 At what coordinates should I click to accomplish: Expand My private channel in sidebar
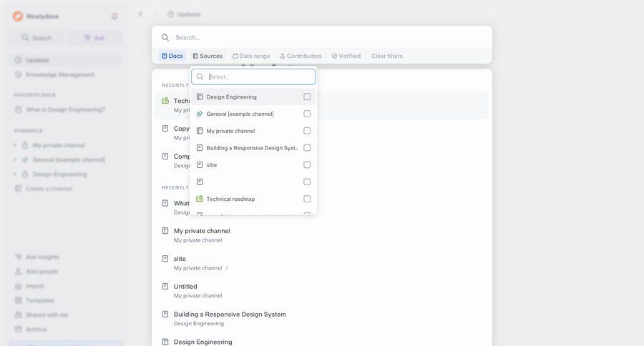pyautogui.click(x=15, y=145)
